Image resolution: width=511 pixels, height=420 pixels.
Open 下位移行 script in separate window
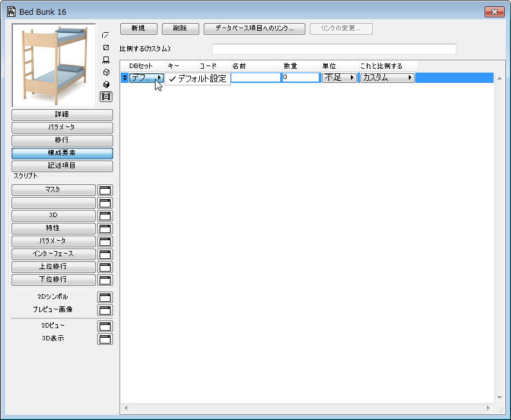(105, 280)
